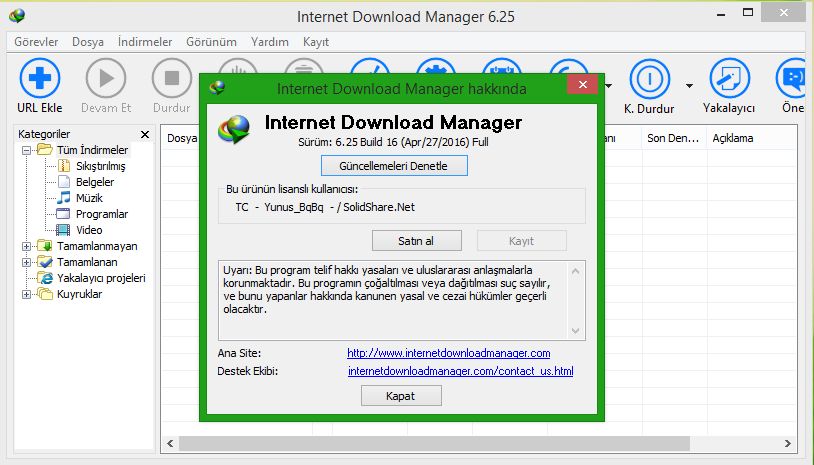This screenshot has width=814, height=465.
Task: Click the Yakalayıcı projeleri IE icon
Action: (45, 278)
